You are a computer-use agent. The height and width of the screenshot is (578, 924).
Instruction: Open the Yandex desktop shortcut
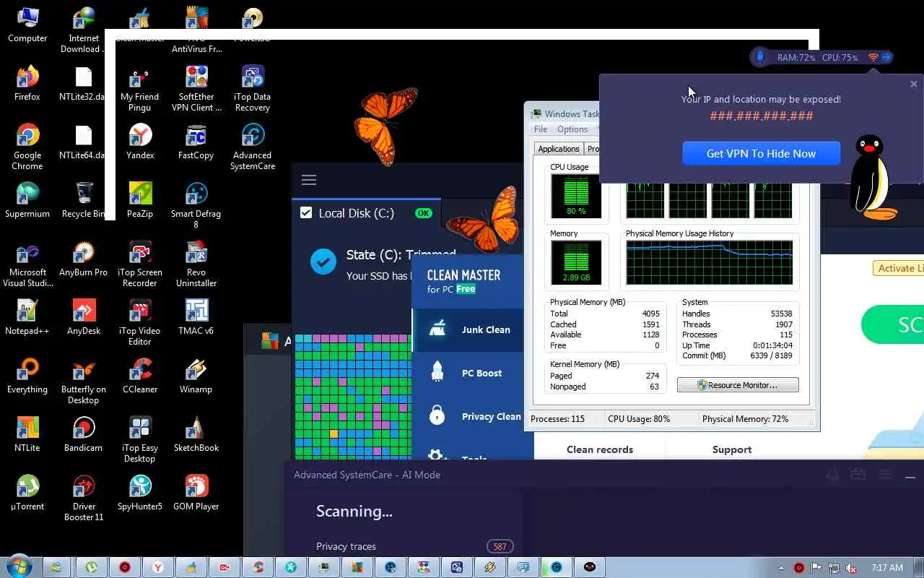(x=140, y=142)
